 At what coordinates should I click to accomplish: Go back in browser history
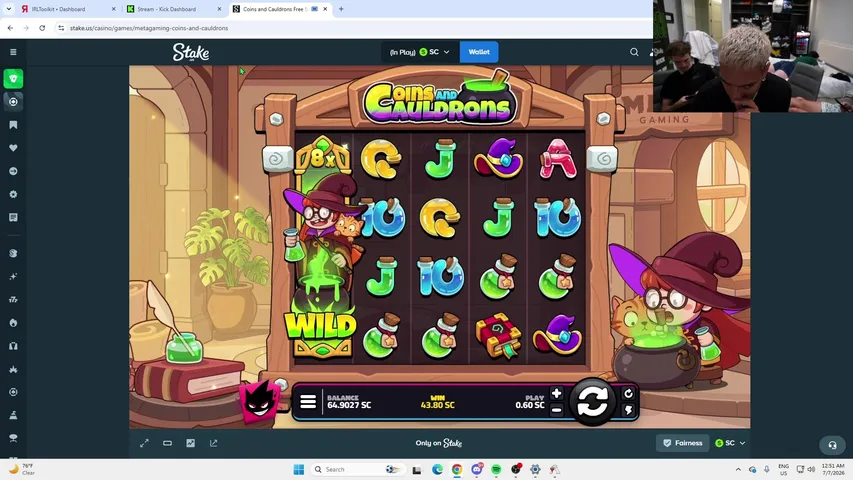[10, 28]
